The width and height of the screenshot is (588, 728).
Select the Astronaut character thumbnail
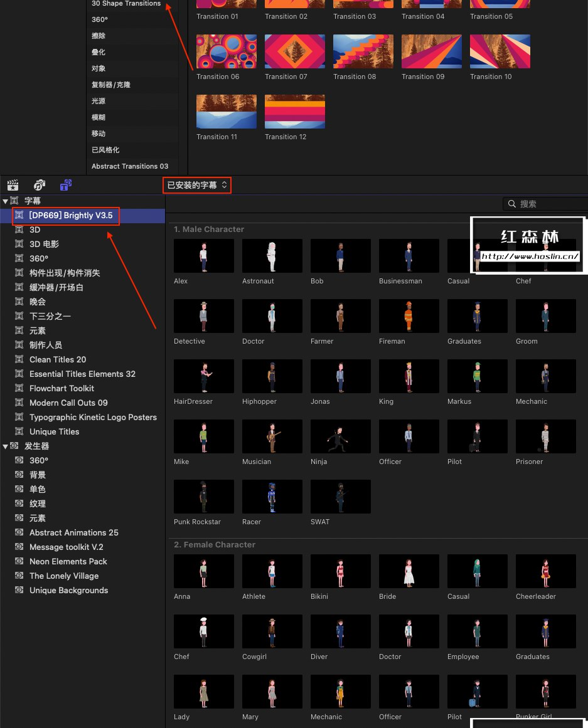click(272, 256)
